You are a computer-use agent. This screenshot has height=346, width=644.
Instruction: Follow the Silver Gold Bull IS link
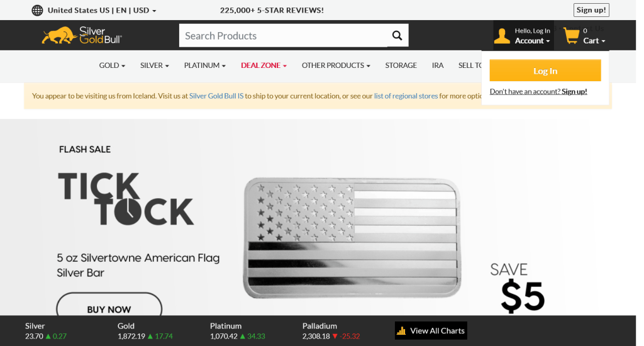[216, 96]
